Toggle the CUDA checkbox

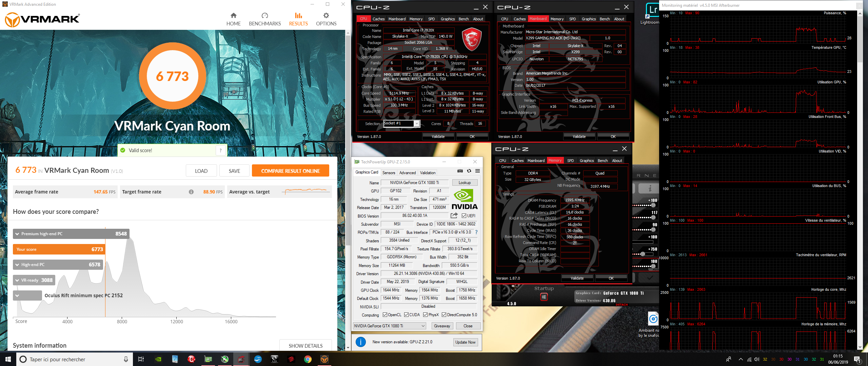(406, 315)
